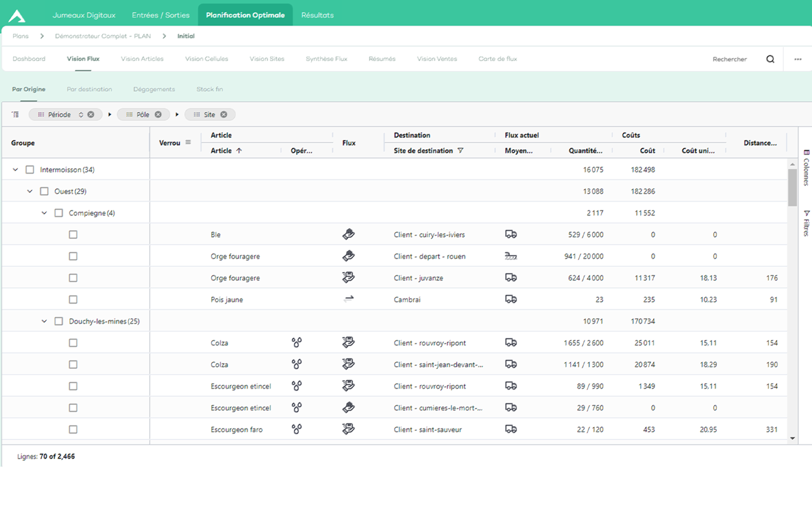Open Jumeaux Digitaux menu
This screenshot has width=812, height=506.
(x=84, y=15)
